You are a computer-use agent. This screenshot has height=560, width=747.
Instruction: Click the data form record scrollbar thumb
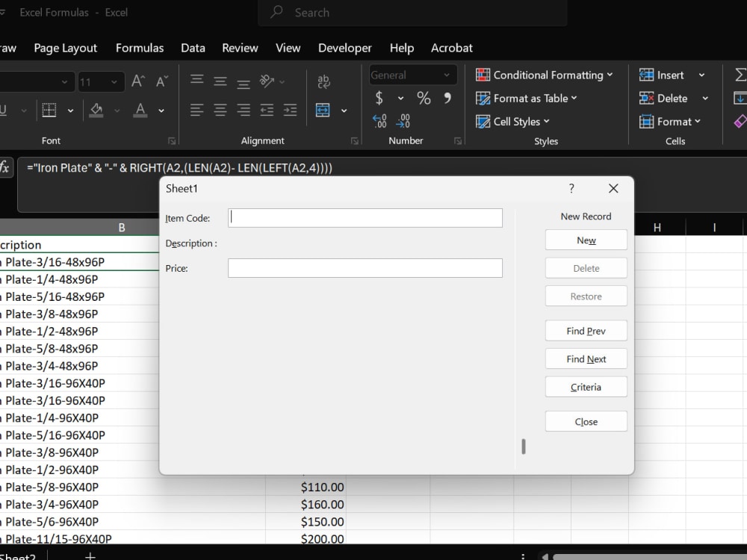pos(524,447)
